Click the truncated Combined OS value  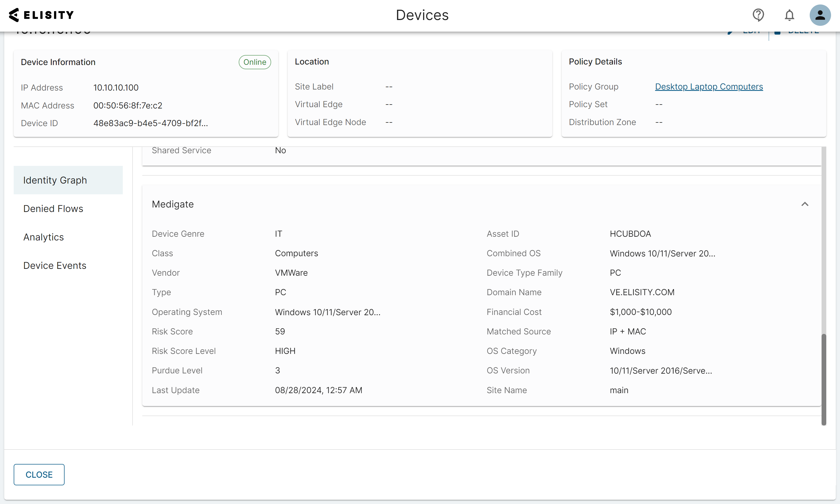pyautogui.click(x=662, y=253)
